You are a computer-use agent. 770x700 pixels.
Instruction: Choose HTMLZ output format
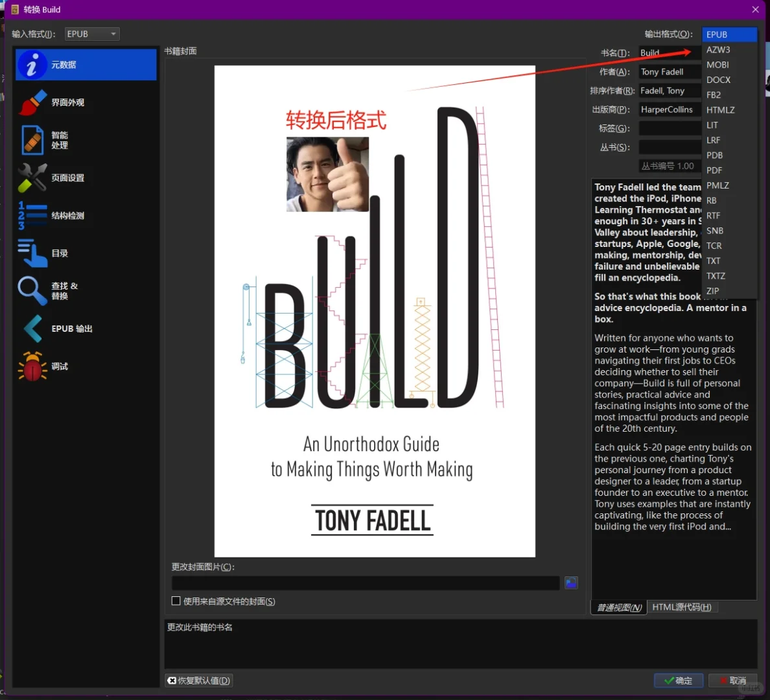click(729, 110)
